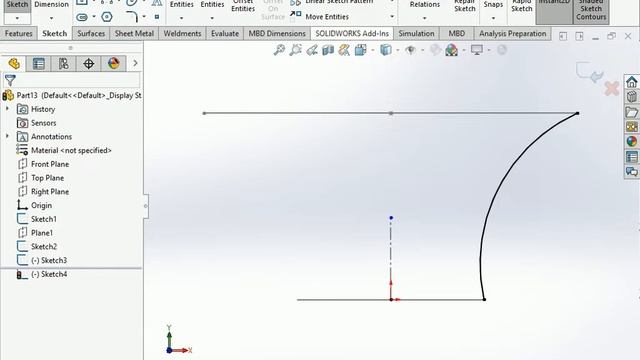Click the Hide/Show Items eye icon
The height and width of the screenshot is (360, 640).
coord(411,50)
